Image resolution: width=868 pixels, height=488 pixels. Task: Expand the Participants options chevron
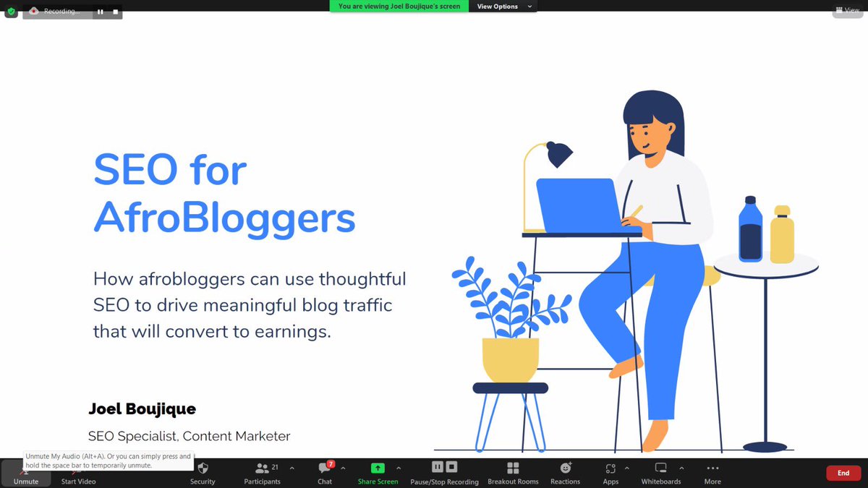pos(292,466)
